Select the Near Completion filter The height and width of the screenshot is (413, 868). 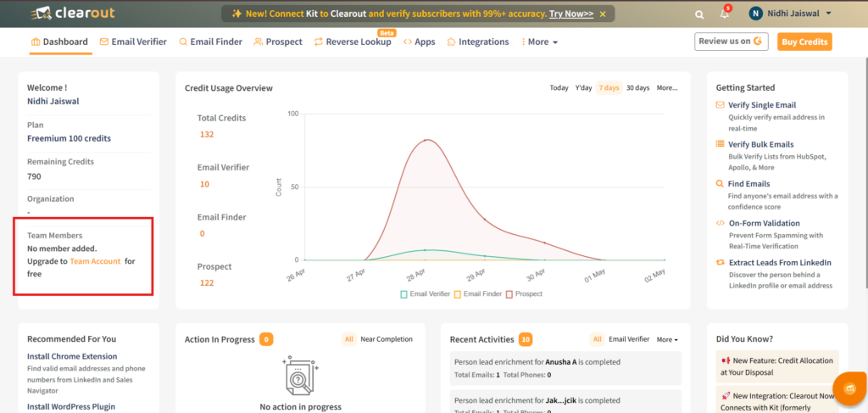[387, 339]
